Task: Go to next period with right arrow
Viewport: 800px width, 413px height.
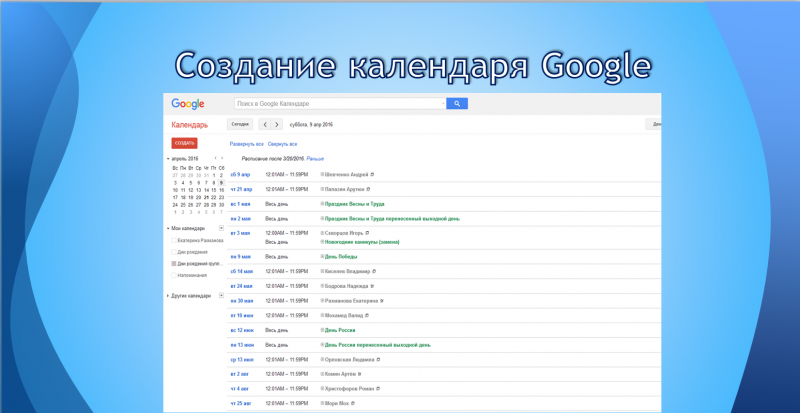Action: (x=277, y=125)
